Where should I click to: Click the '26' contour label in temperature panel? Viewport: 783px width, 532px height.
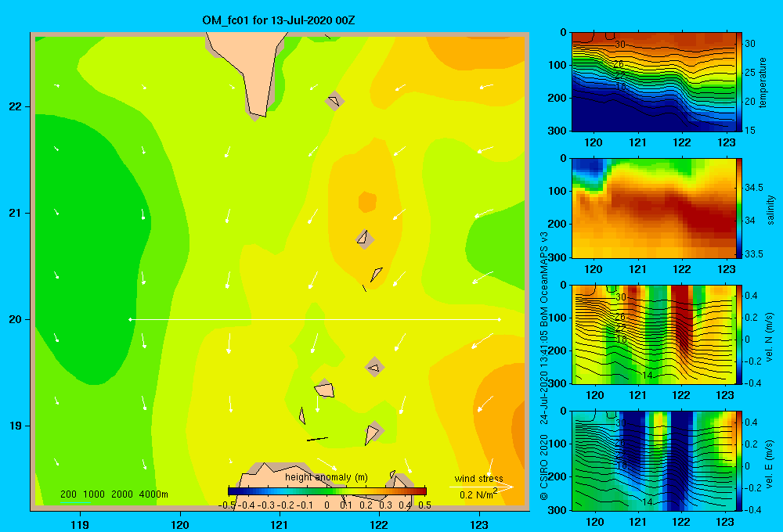tap(619, 64)
